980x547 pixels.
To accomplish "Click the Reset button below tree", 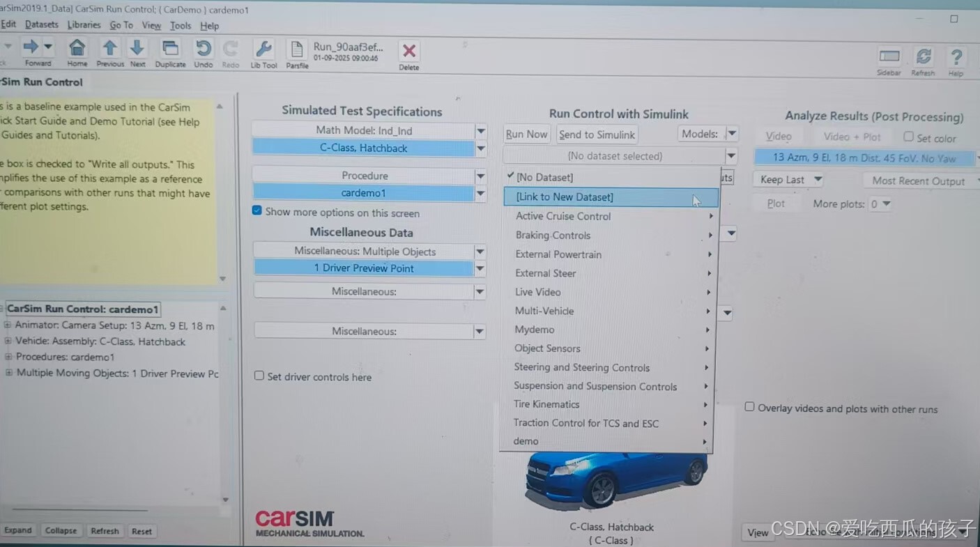I will pyautogui.click(x=141, y=531).
